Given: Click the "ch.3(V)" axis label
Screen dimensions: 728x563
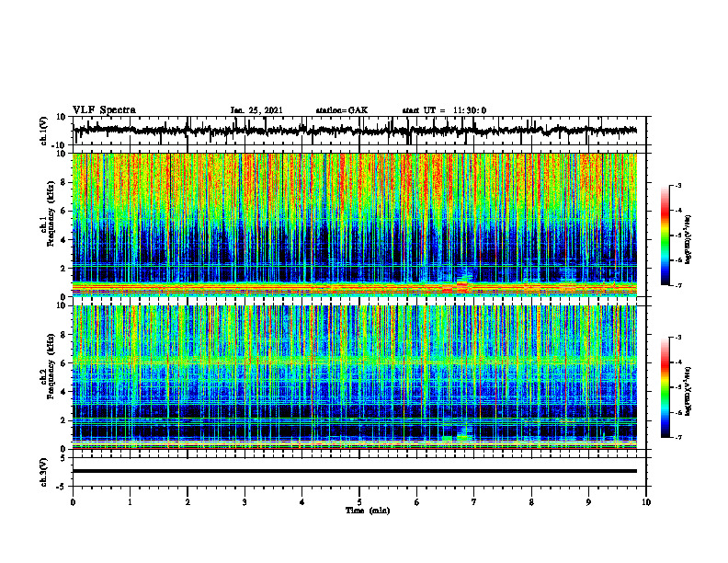Looking at the screenshot, I should [x=44, y=472].
